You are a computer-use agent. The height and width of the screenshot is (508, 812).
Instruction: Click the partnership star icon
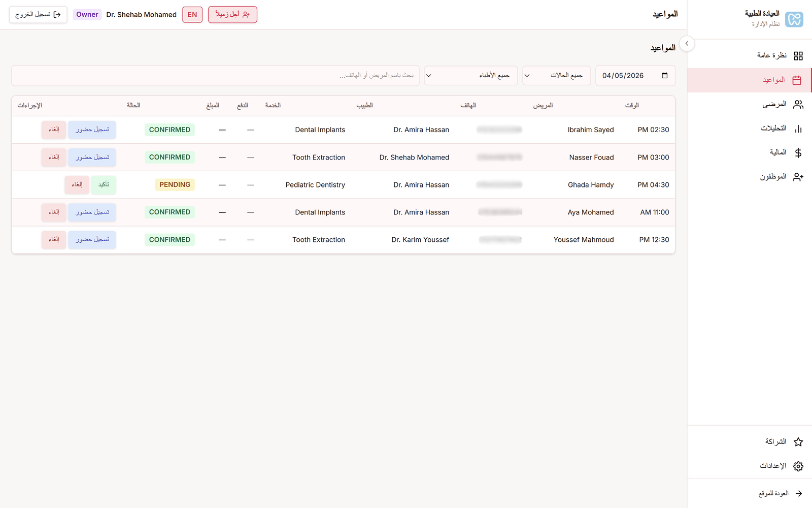point(798,442)
